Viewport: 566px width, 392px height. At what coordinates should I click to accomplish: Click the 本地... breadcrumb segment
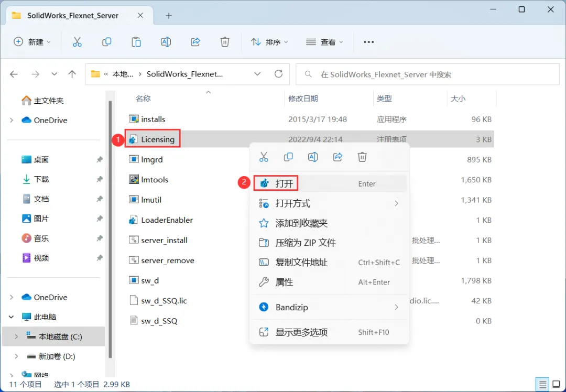[x=123, y=74]
